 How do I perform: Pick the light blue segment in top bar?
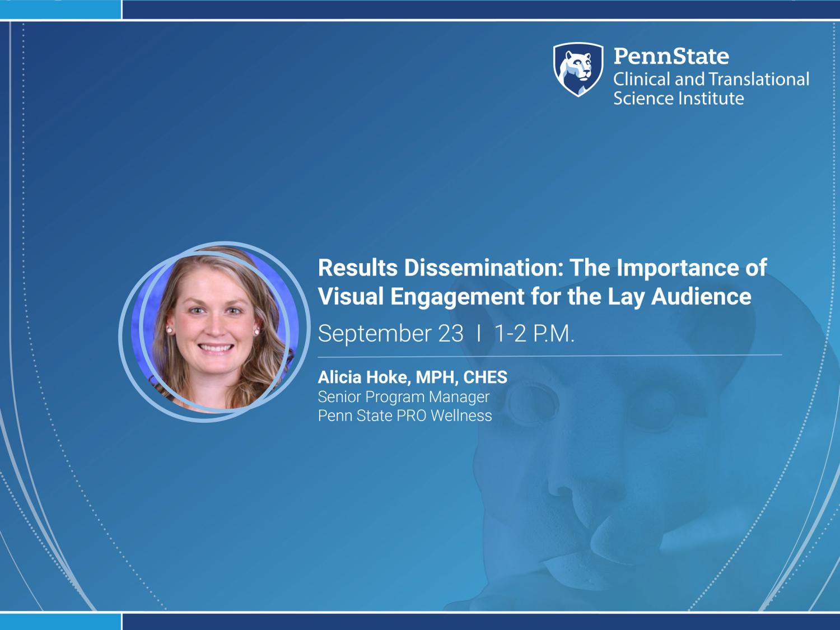60,9
